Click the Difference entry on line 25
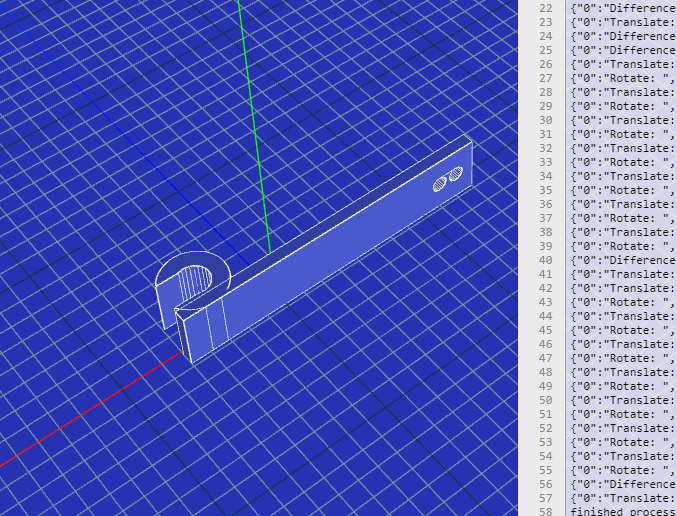677x516 pixels. coord(622,50)
